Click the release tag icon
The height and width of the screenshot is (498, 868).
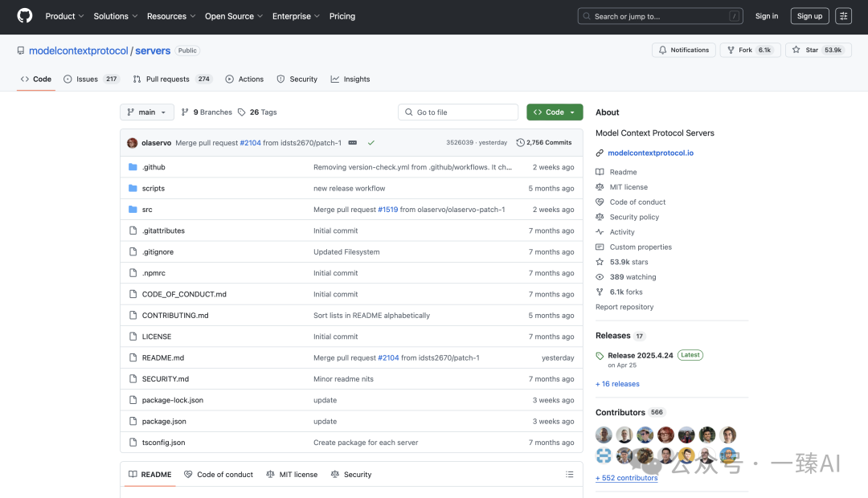click(600, 356)
